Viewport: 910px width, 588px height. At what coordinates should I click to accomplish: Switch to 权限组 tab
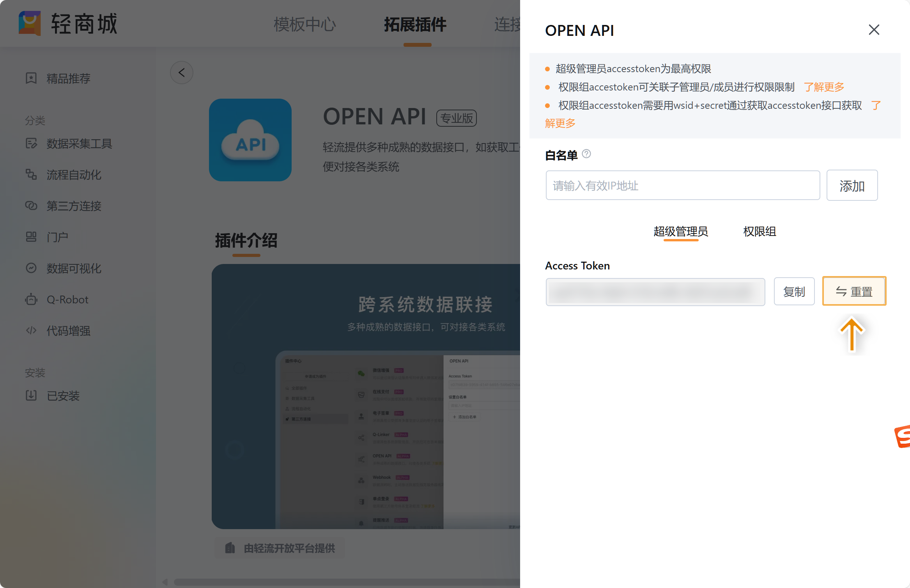point(759,232)
